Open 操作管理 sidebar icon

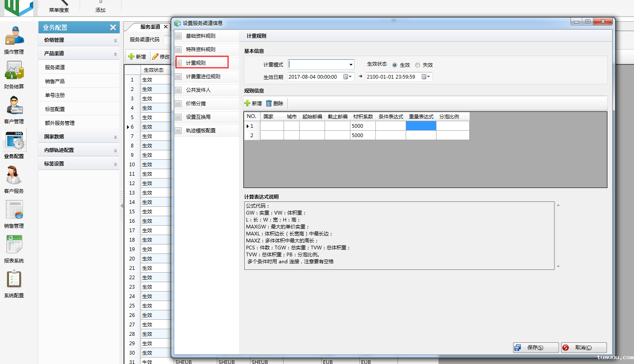(14, 36)
